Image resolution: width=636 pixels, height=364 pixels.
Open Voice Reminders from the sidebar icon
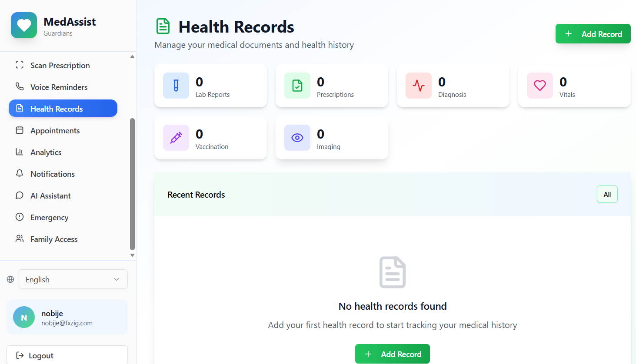(20, 86)
